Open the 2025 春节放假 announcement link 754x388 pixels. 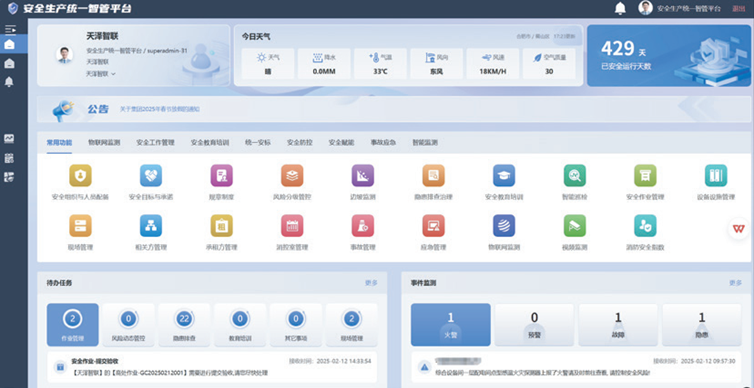[x=160, y=110]
